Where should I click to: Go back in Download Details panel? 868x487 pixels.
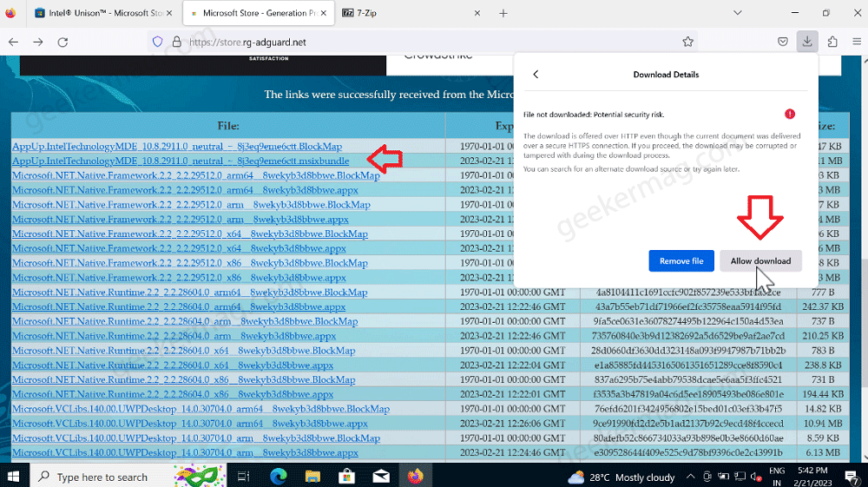[536, 74]
